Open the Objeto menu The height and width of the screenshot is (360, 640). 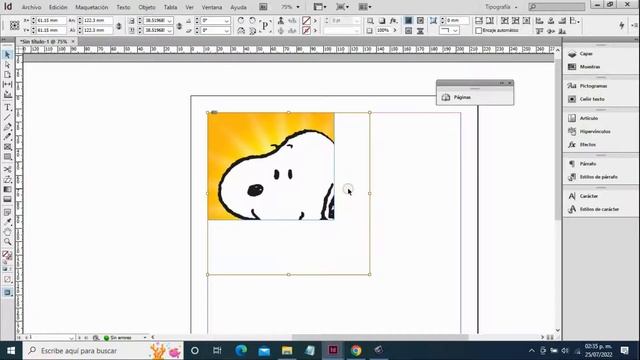(147, 7)
